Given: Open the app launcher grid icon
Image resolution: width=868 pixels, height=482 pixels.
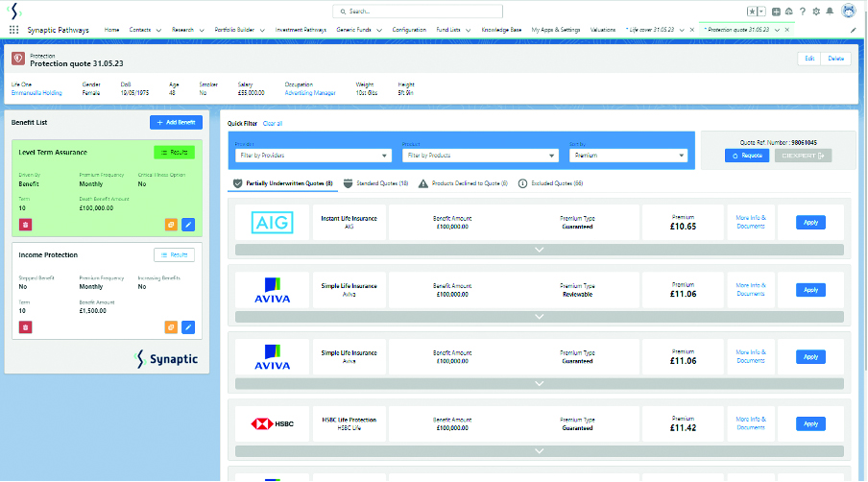Looking at the screenshot, I should 13,30.
